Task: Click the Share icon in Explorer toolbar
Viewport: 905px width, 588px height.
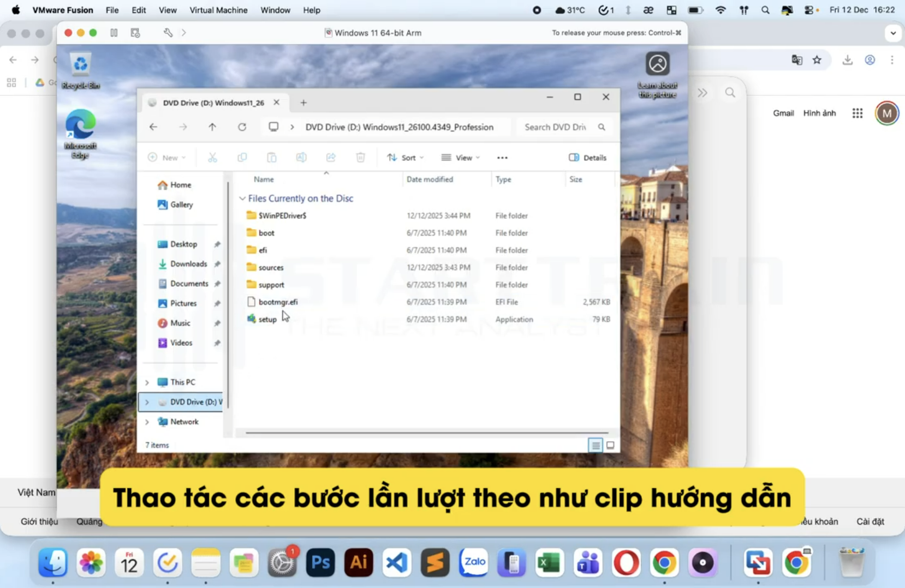Action: tap(331, 157)
